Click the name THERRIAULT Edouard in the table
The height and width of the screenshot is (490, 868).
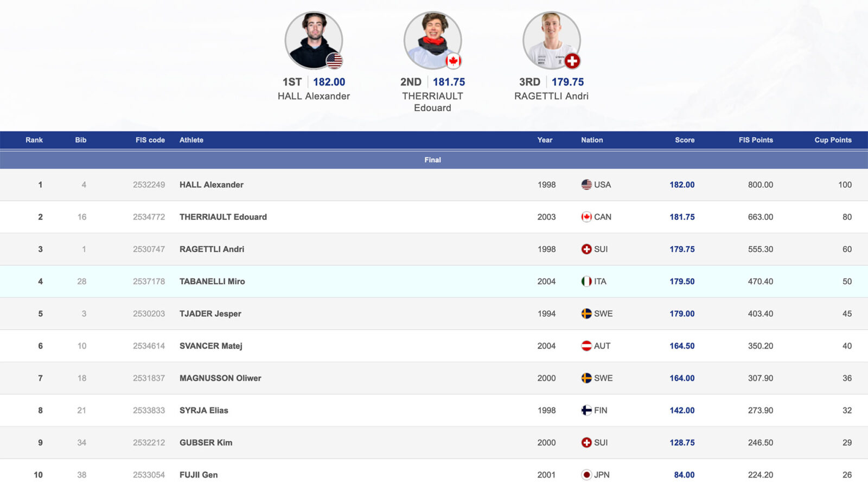click(222, 217)
